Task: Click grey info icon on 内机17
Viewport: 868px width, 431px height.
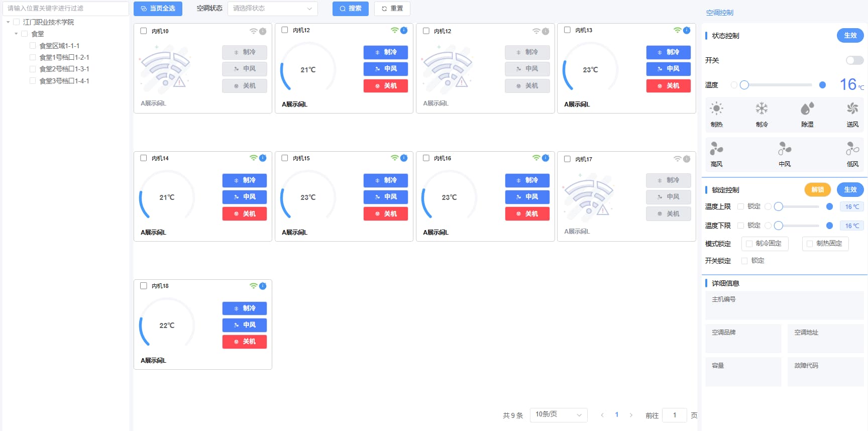Action: (x=687, y=159)
